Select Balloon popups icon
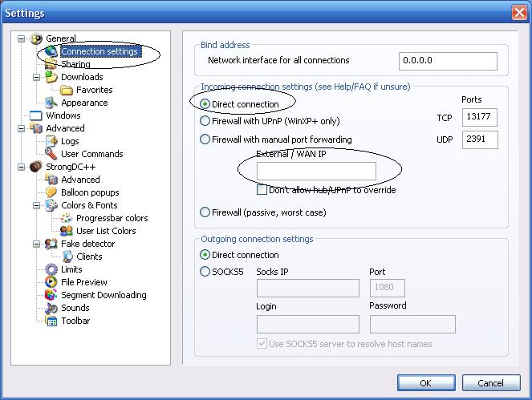This screenshot has height=400, width=532. click(x=51, y=192)
